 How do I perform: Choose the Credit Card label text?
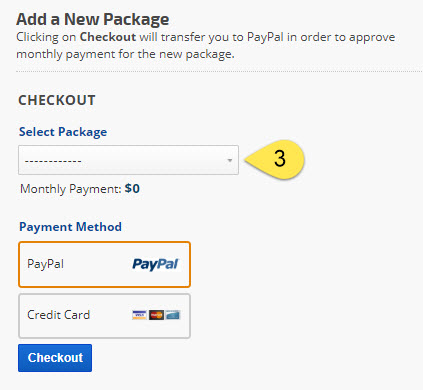coord(59,315)
